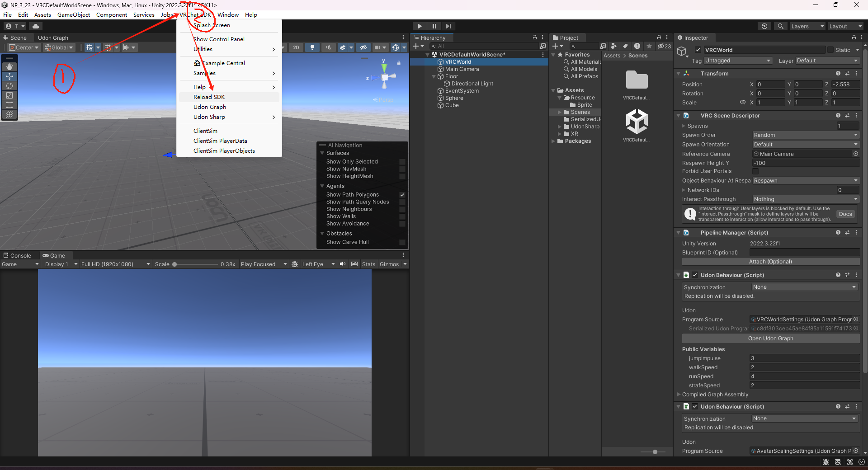Open the cloud services icon
868x470 pixels.
[x=36, y=26]
